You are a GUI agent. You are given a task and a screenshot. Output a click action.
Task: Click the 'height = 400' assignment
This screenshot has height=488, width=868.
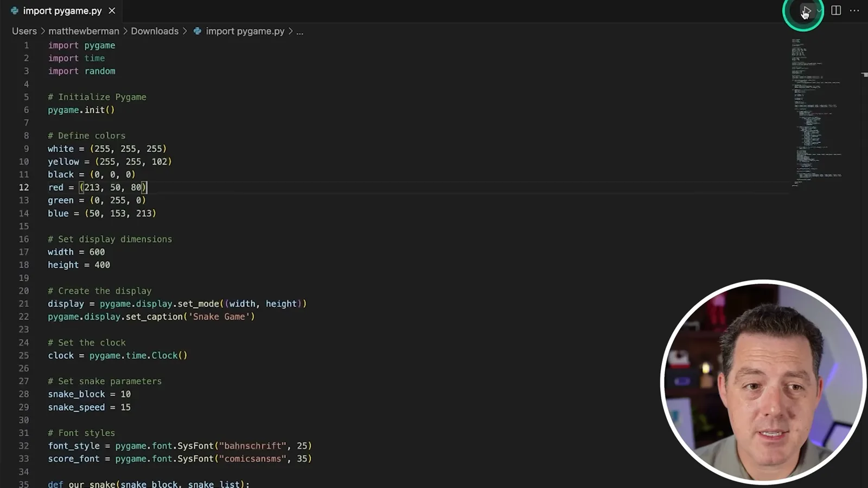(79, 265)
